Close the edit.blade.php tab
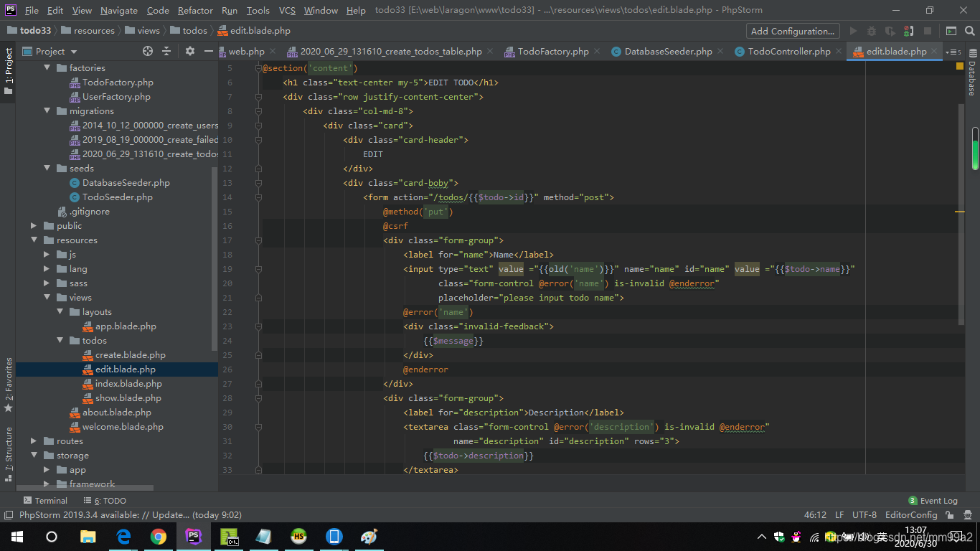This screenshot has width=980, height=551. [934, 52]
